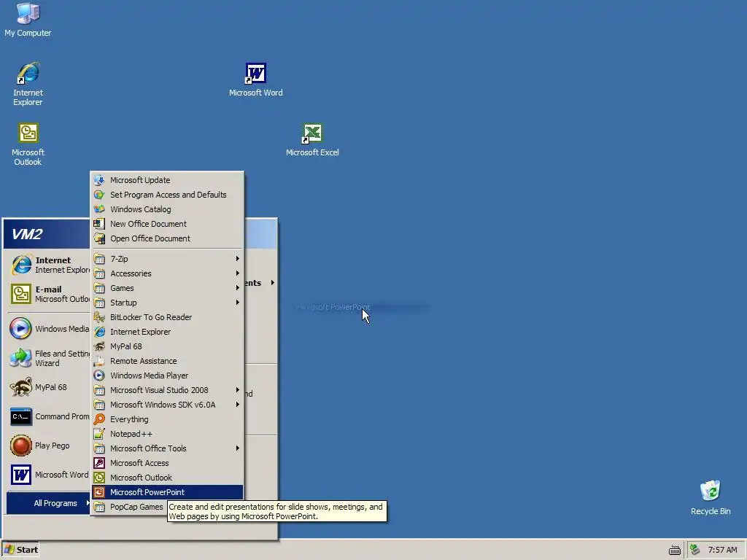Screen dimensions: 747x560
Task: Select the Startup folder entry text
Action: click(x=123, y=303)
